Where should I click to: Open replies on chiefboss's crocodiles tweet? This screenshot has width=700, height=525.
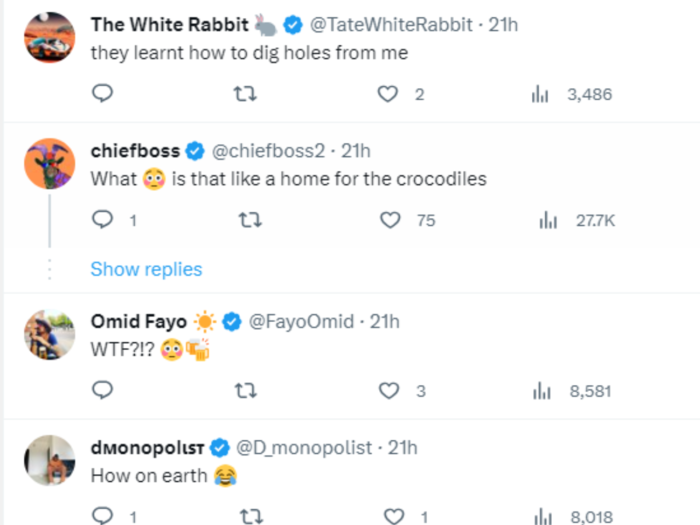pos(114,220)
